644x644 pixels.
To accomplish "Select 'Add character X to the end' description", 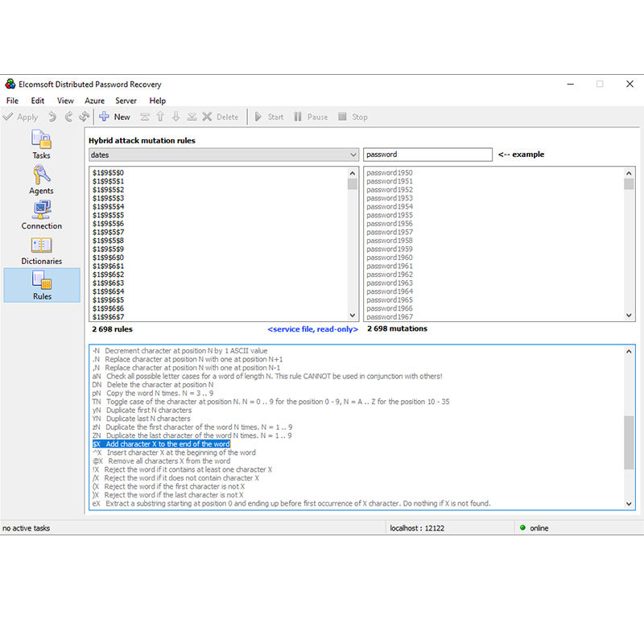I will click(x=161, y=444).
